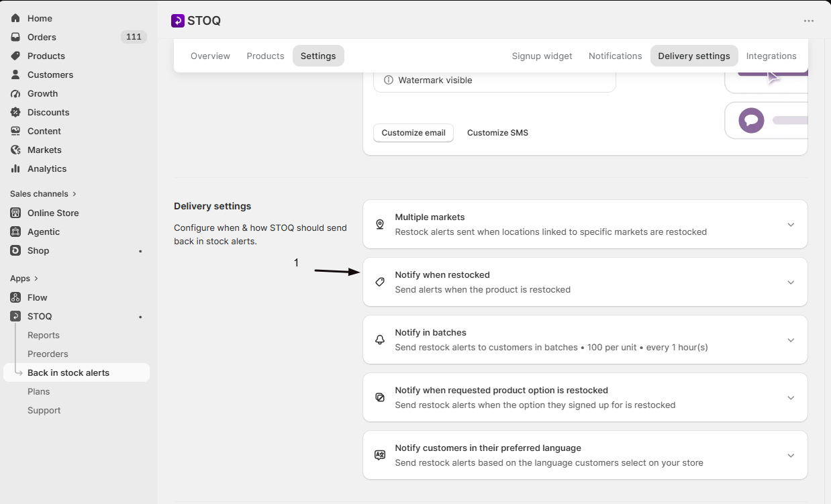Viewport: 831px width, 504px height.
Task: Click the Notify when restocked tag icon
Action: [380, 282]
